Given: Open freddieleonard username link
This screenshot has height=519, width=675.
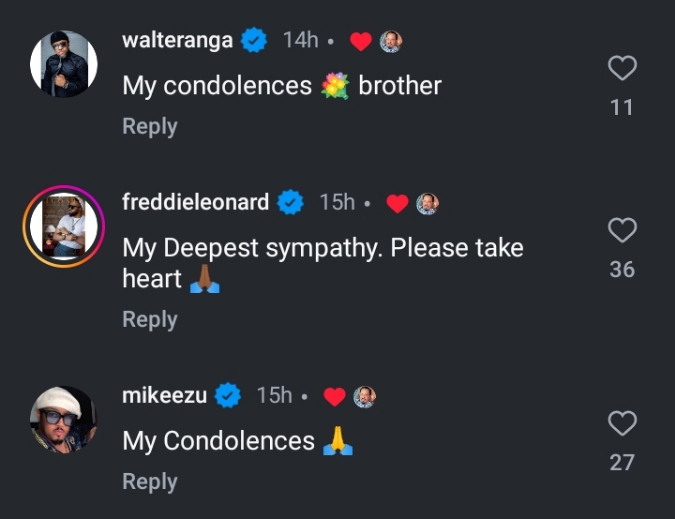Looking at the screenshot, I should [195, 202].
